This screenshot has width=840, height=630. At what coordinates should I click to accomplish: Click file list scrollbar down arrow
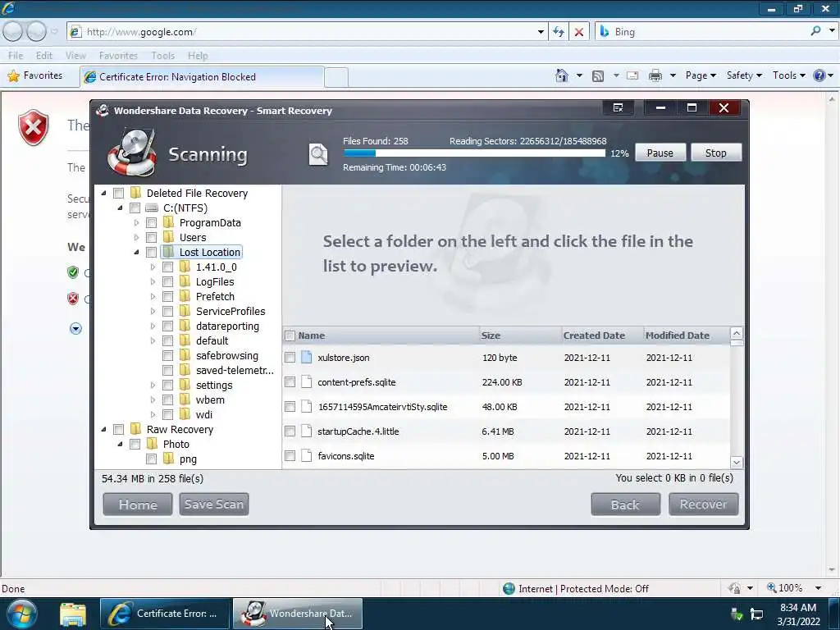737,463
